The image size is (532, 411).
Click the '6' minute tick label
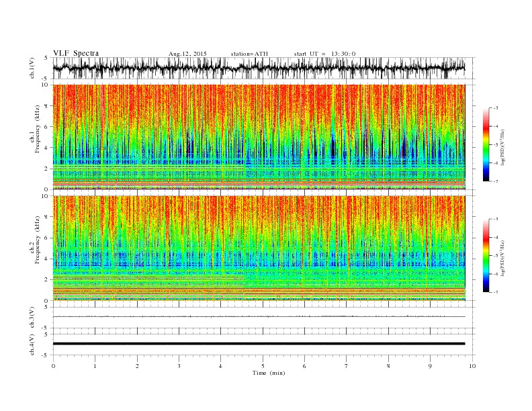(304, 366)
